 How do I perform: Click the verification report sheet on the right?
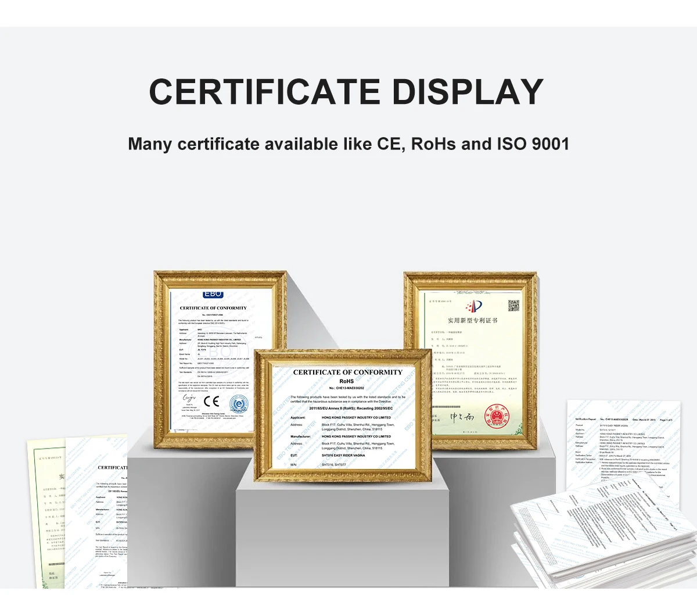[x=622, y=447]
